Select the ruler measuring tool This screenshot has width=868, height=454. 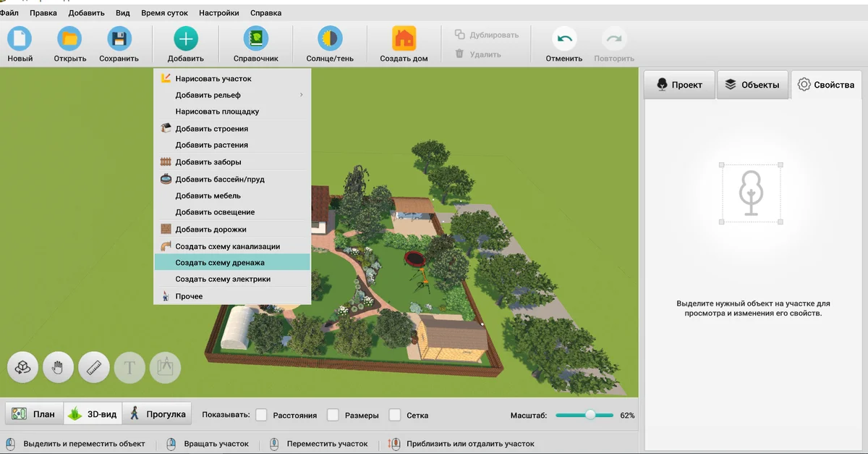(x=94, y=368)
